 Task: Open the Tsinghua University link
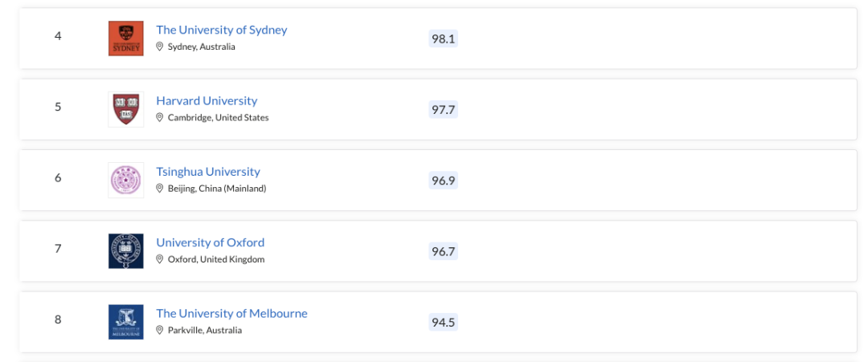pos(208,171)
